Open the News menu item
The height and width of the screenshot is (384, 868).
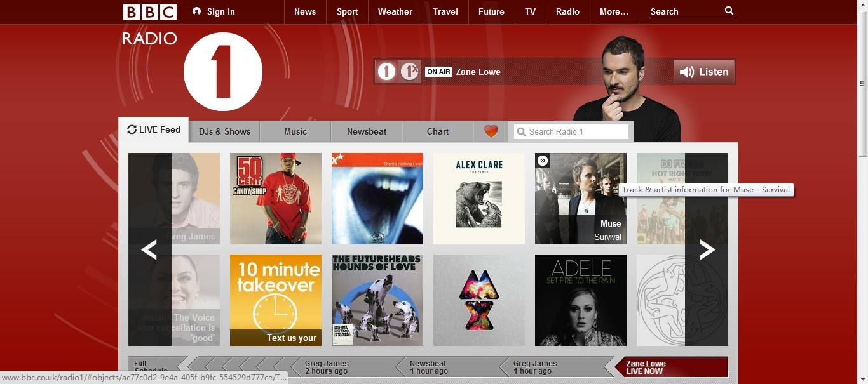coord(305,11)
